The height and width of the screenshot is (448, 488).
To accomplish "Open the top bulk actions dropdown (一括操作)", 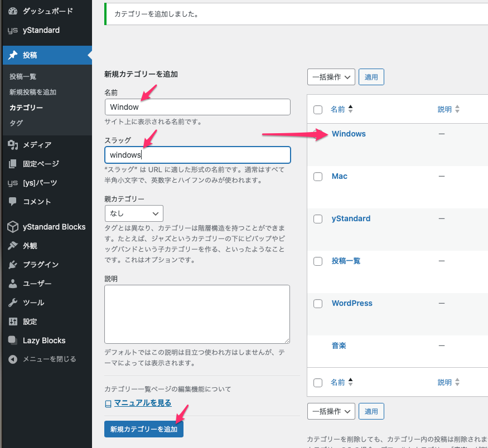I will [x=331, y=77].
